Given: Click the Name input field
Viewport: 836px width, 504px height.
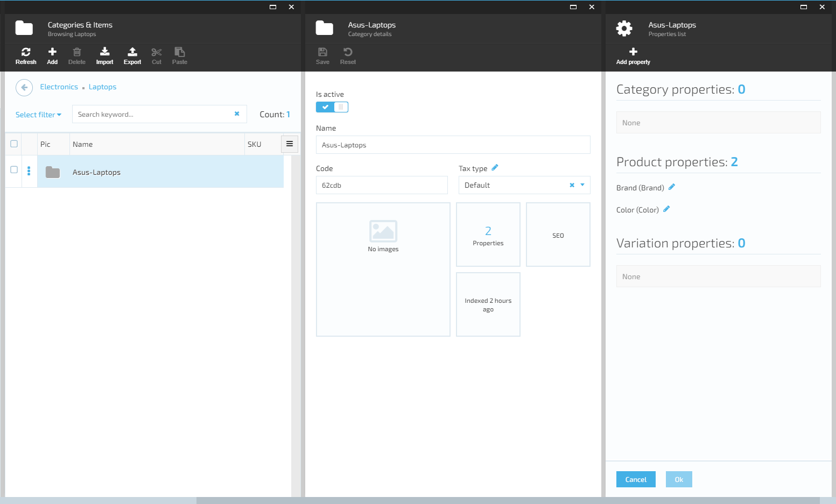Looking at the screenshot, I should 453,145.
